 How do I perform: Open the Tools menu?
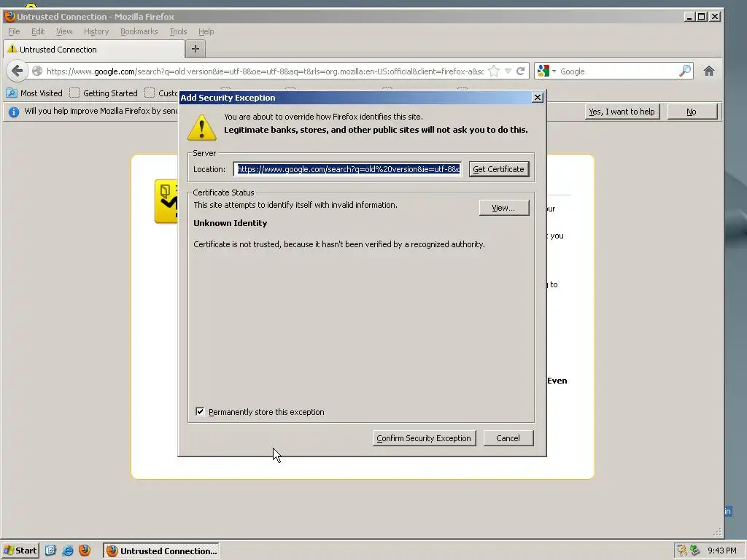tap(178, 31)
